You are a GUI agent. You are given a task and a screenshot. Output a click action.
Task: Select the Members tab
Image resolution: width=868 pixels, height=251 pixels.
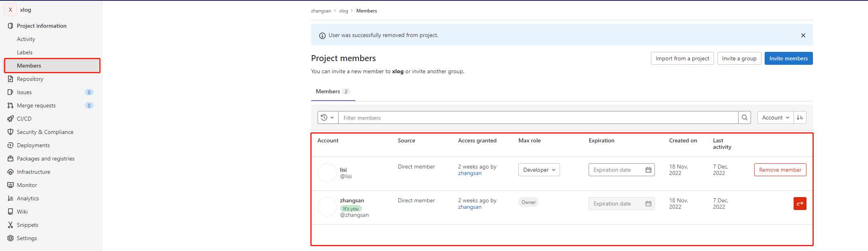332,91
